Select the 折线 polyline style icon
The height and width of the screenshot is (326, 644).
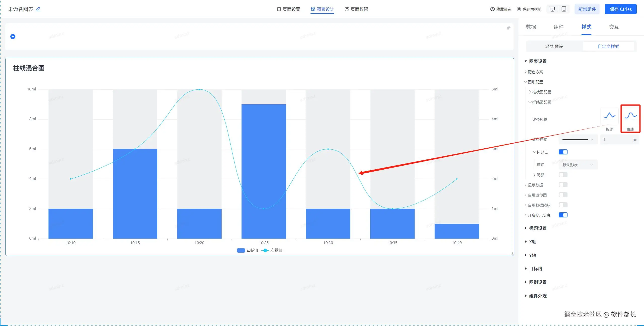point(609,116)
